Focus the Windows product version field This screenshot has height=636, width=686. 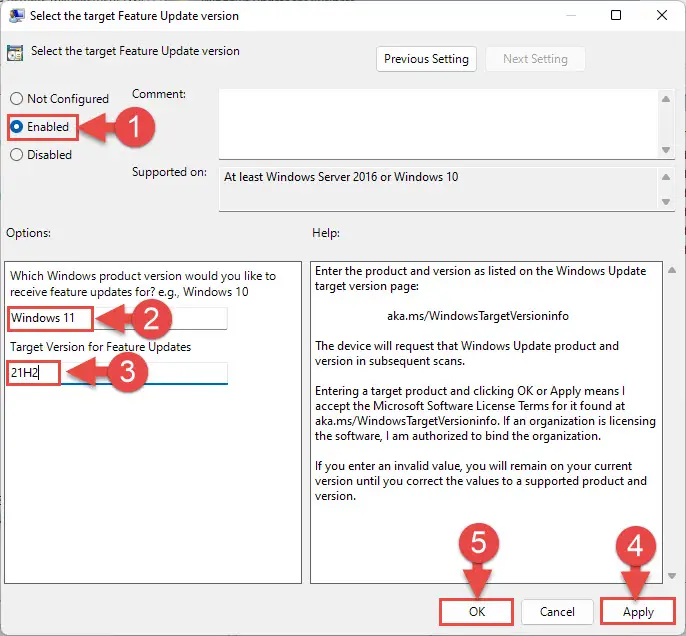point(118,318)
